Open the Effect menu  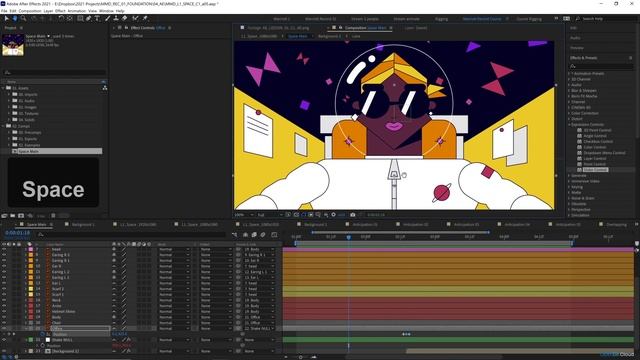point(60,11)
